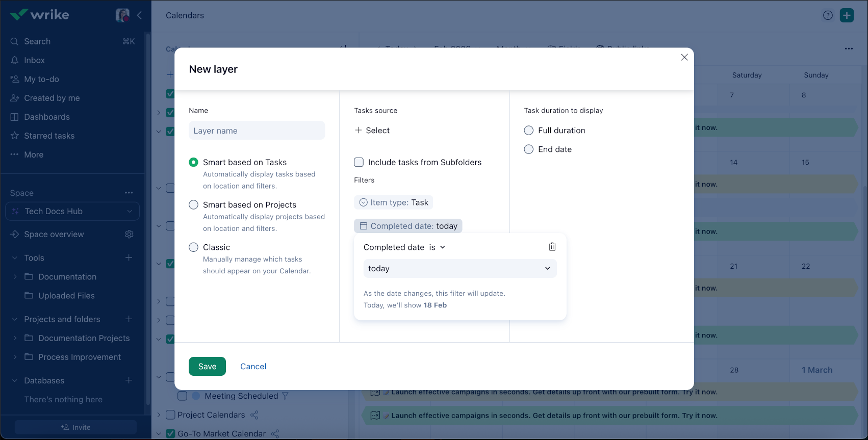This screenshot has height=440, width=868.
Task: Enable Include tasks from Subfolders
Action: (x=359, y=162)
